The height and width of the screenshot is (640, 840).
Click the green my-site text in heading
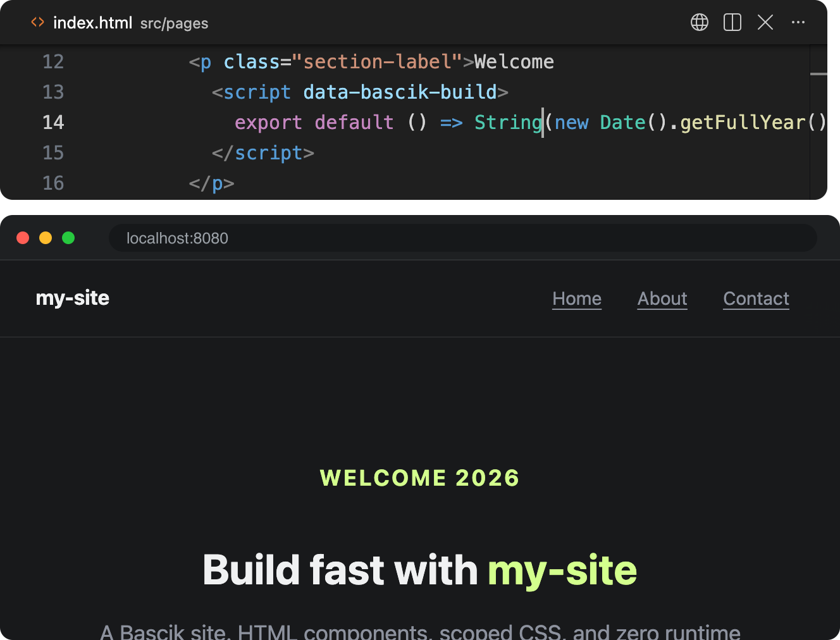pyautogui.click(x=562, y=570)
